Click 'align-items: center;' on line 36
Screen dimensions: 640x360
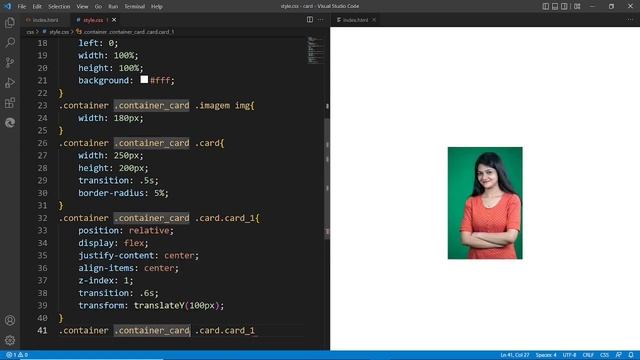point(129,268)
